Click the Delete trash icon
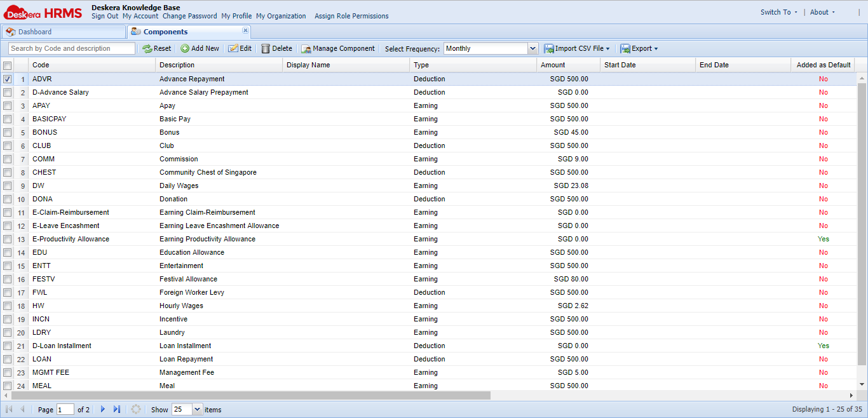 [266, 48]
